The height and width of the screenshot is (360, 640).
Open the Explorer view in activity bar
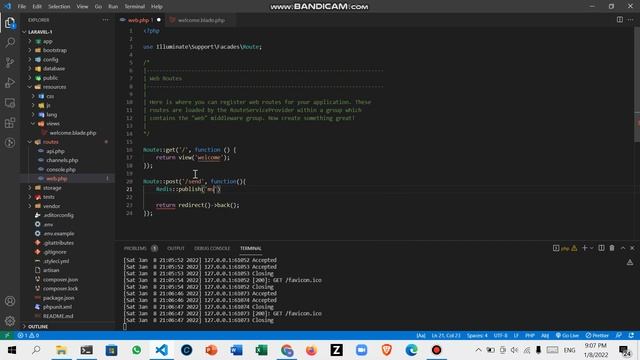(x=10, y=23)
